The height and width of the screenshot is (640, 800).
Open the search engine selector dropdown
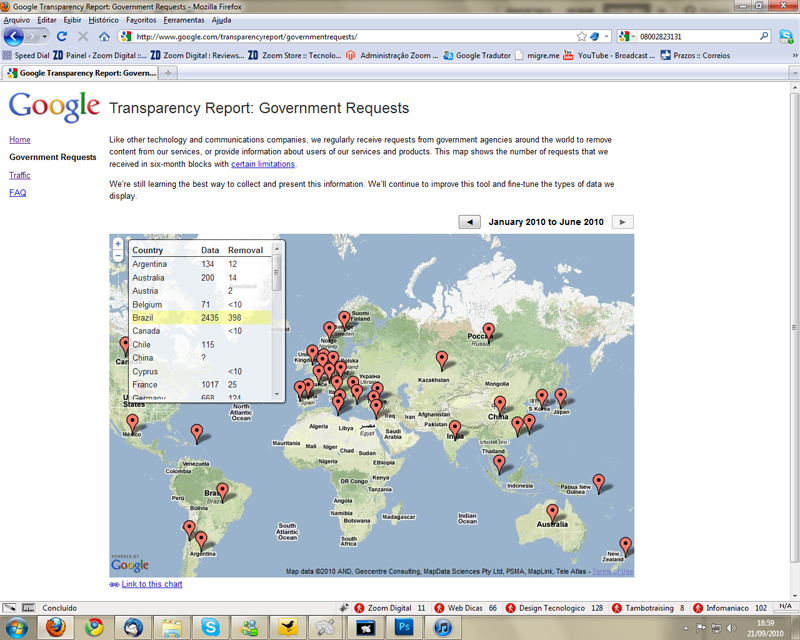coord(633,37)
